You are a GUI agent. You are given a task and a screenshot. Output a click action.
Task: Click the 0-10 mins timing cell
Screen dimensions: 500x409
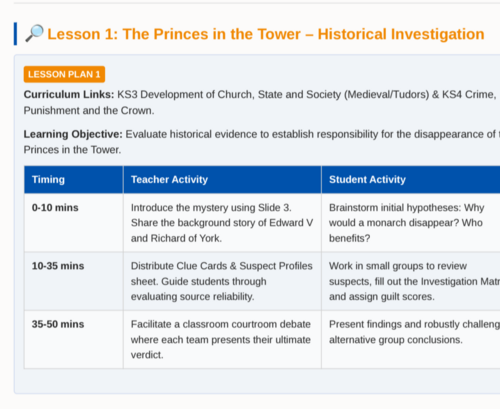74,223
